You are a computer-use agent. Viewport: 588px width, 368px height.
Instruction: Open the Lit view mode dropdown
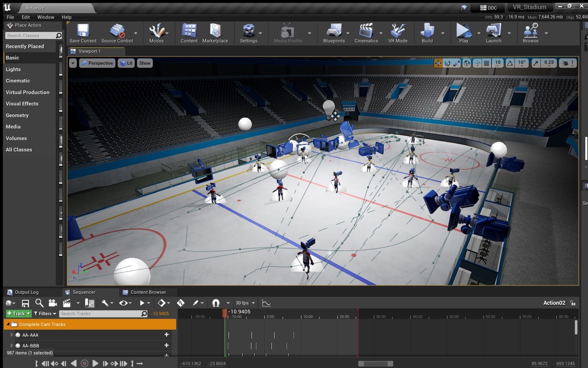[x=126, y=63]
